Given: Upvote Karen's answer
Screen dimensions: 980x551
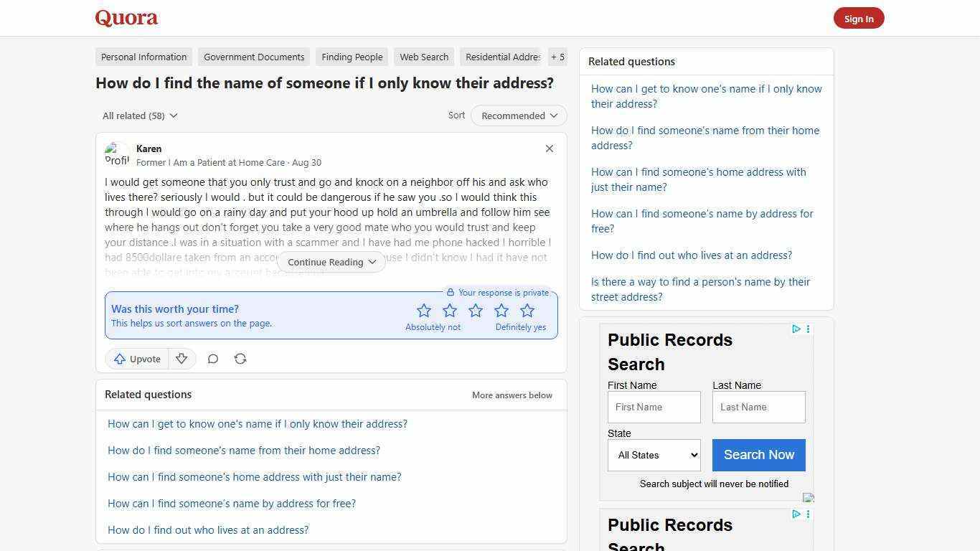Looking at the screenshot, I should (x=136, y=359).
